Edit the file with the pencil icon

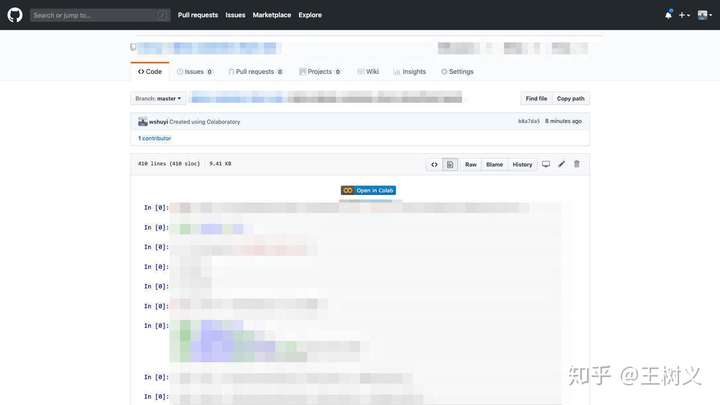[562, 164]
